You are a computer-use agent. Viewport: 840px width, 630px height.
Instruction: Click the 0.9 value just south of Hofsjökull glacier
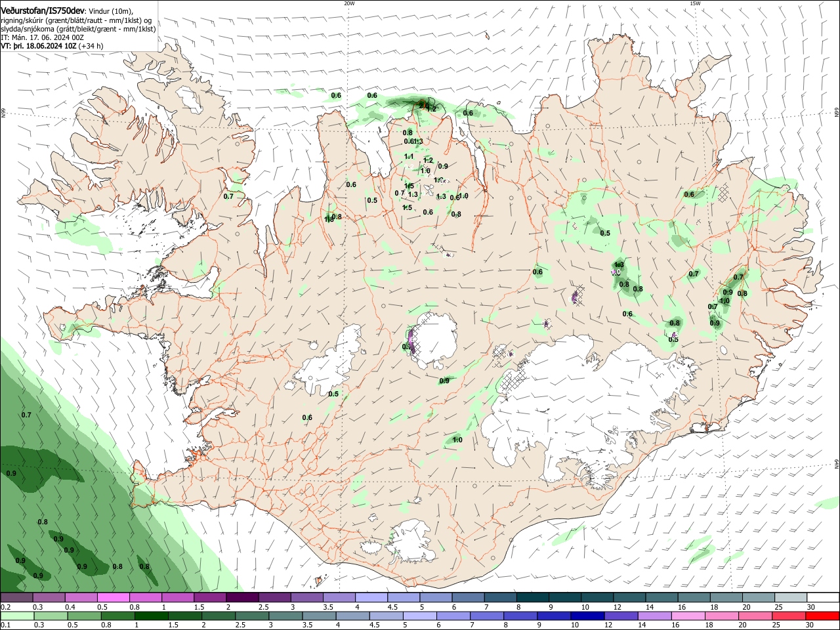[x=444, y=381]
